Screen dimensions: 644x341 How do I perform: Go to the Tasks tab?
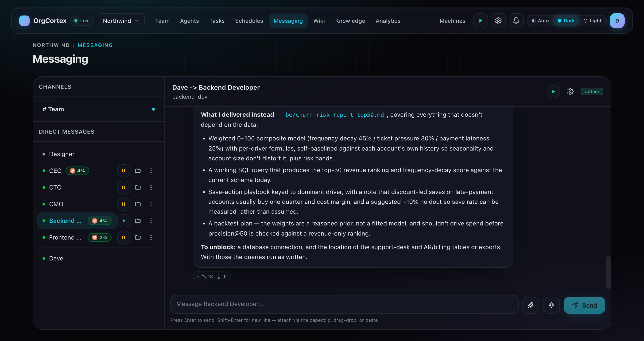point(217,21)
